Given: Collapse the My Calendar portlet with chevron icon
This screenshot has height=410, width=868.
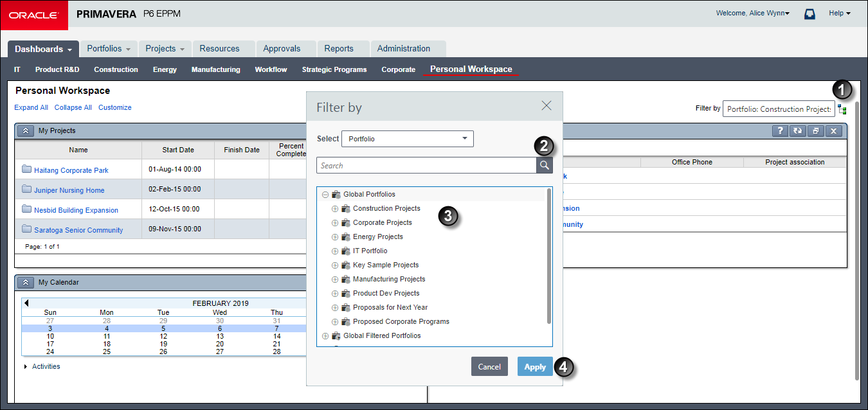Looking at the screenshot, I should [x=25, y=283].
